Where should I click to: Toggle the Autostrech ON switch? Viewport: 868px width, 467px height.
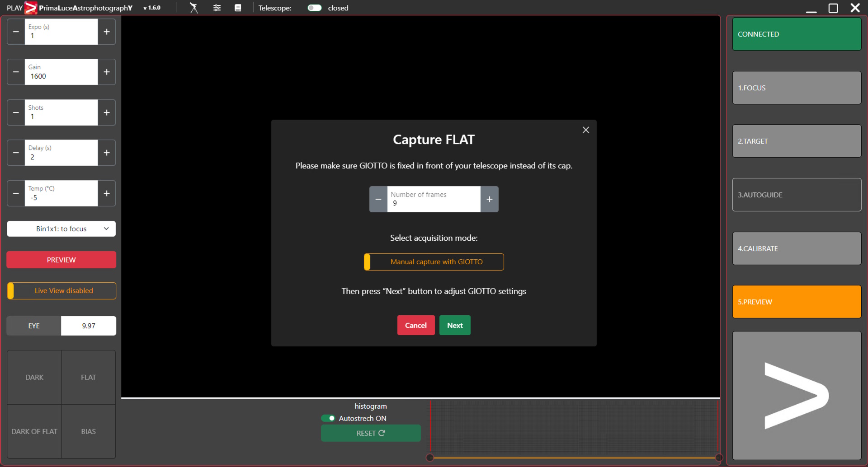pyautogui.click(x=328, y=418)
